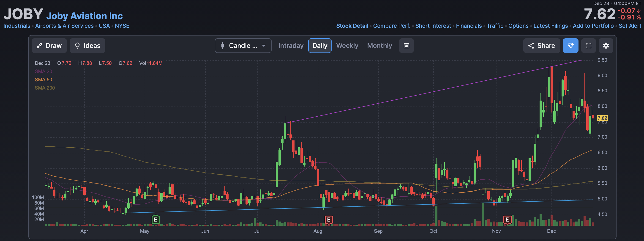Open Latest Filings page
The height and width of the screenshot is (241, 644).
[551, 26]
